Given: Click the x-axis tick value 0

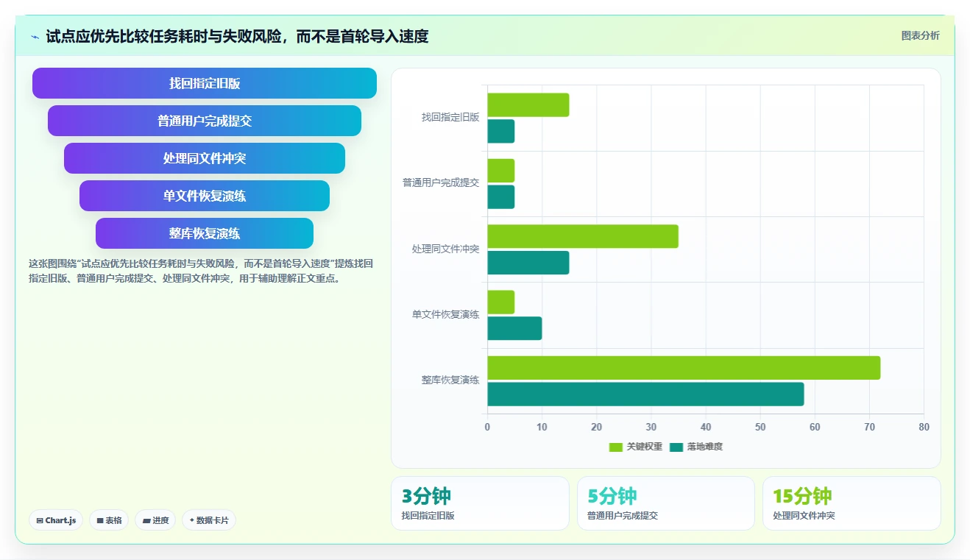Looking at the screenshot, I should coord(487,428).
